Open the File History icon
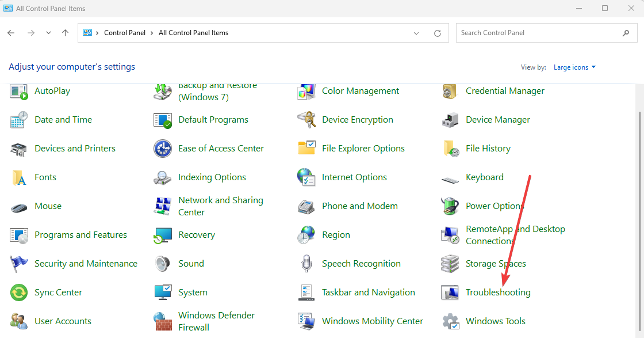This screenshot has width=644, height=338. tap(451, 149)
